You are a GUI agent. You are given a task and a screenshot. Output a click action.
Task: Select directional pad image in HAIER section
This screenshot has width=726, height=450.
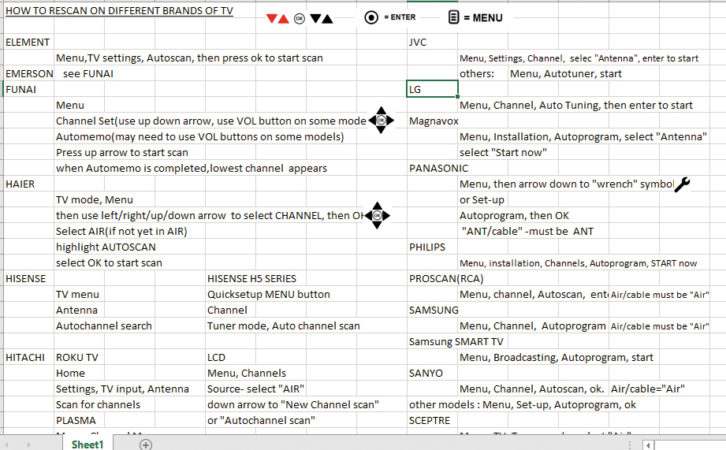coord(377,215)
